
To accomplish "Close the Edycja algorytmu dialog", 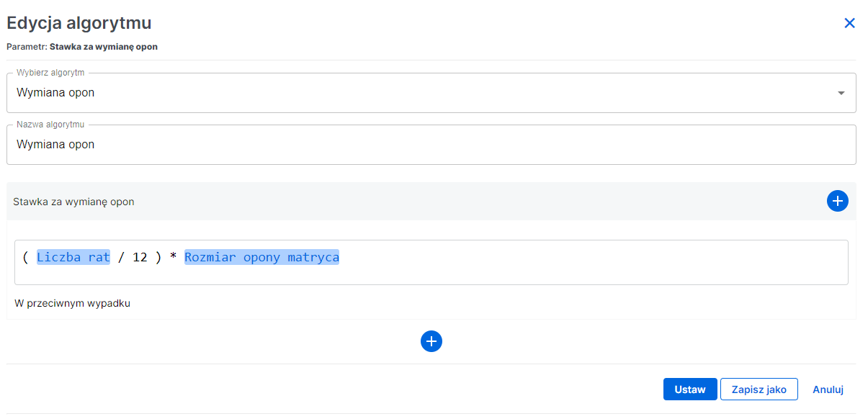I will [x=849, y=22].
